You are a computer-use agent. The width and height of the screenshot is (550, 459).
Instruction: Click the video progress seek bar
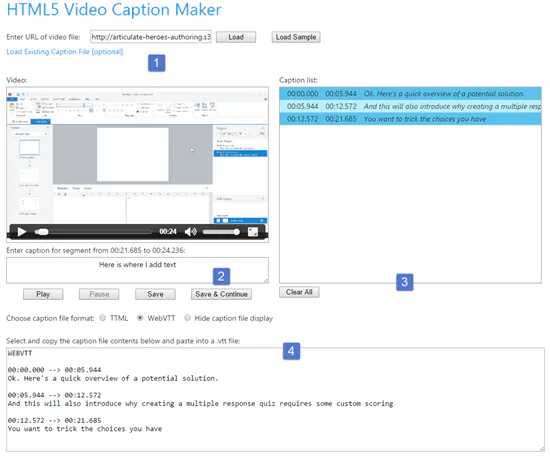pyautogui.click(x=93, y=232)
